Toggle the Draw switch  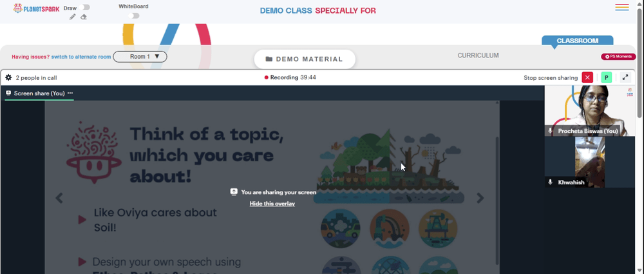(85, 7)
